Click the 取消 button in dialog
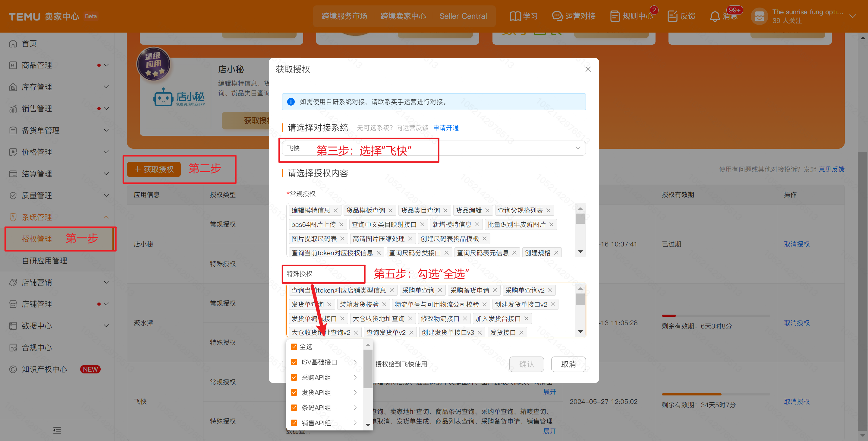 point(568,364)
